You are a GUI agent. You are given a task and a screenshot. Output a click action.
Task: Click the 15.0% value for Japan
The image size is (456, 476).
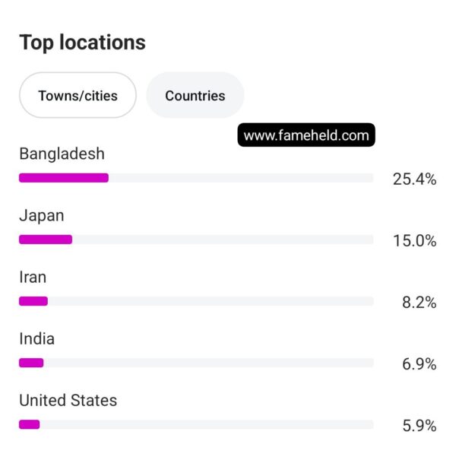click(415, 241)
